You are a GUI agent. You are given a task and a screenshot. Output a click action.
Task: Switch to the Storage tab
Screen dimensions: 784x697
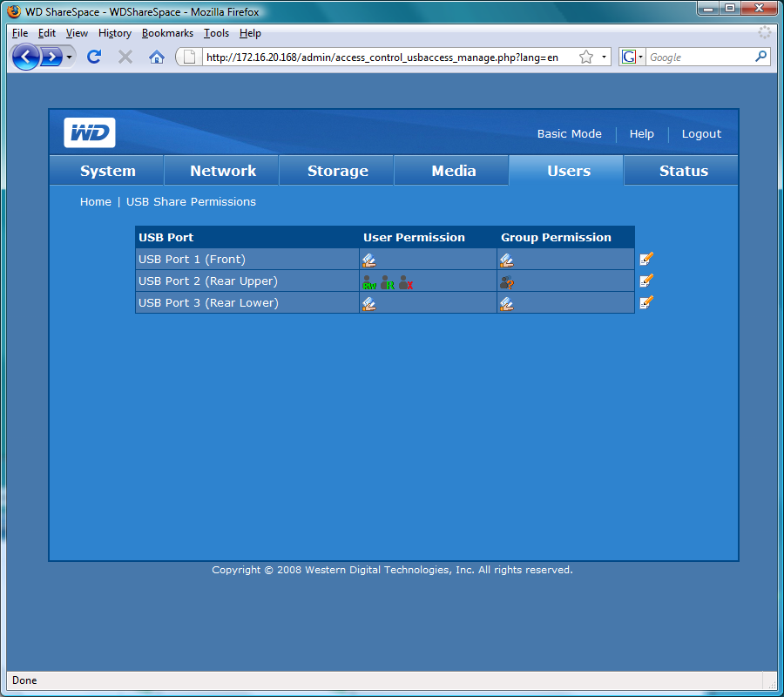click(x=337, y=171)
